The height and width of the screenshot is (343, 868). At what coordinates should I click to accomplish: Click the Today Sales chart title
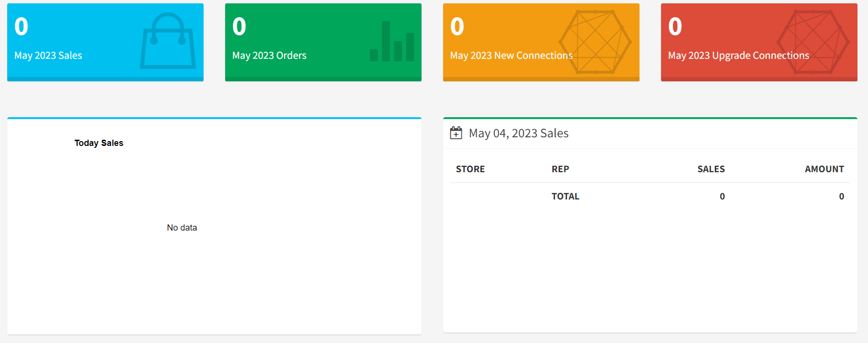click(x=99, y=143)
